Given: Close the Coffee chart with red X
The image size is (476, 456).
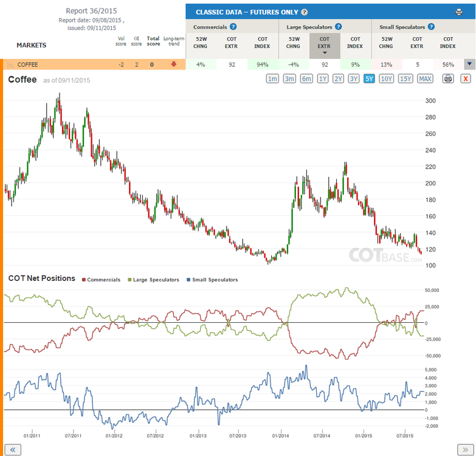Looking at the screenshot, I should [466, 79].
